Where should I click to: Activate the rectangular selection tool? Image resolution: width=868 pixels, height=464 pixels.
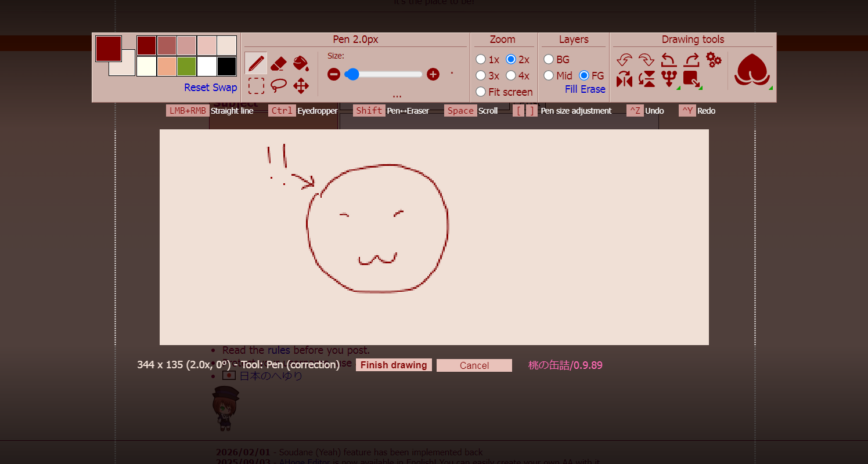(256, 86)
